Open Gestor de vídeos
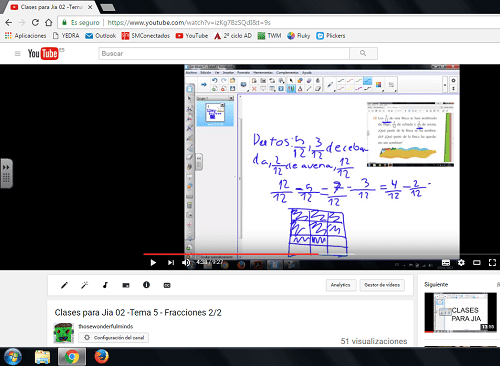 382,285
